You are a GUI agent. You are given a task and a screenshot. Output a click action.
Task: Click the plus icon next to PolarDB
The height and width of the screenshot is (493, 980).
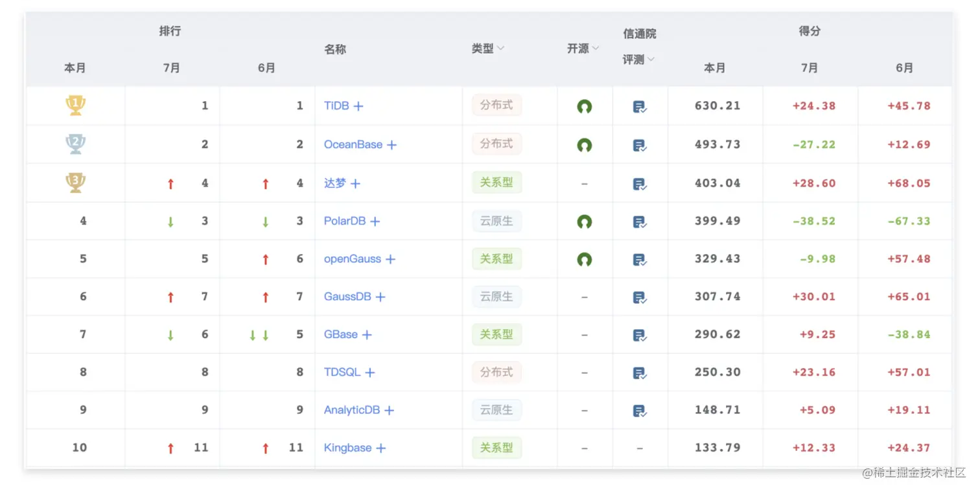[375, 222]
